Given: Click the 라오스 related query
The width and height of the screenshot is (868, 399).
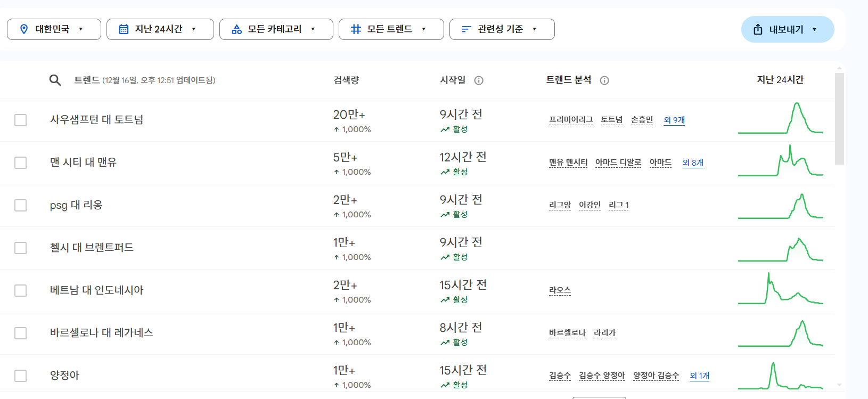Looking at the screenshot, I should (560, 290).
